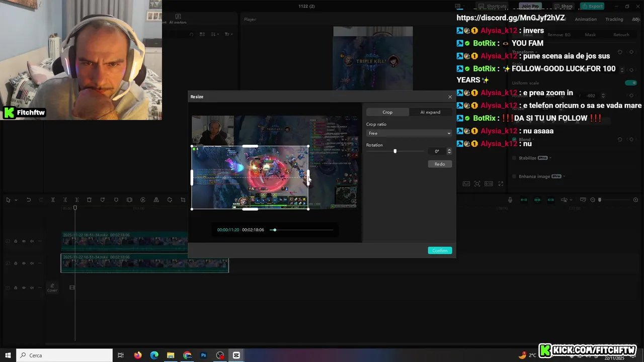
Task: Hide the second video track with eye icon
Action: click(24, 263)
